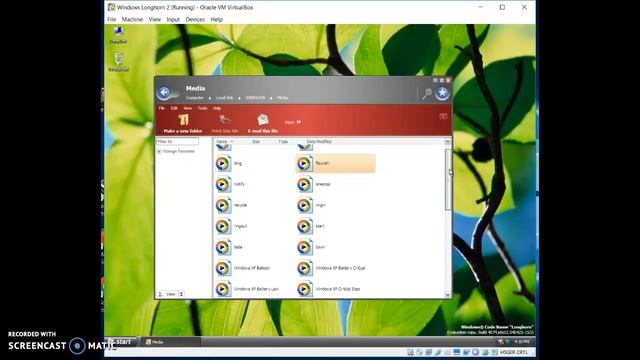
Task: Click the file list scroll up arrow
Action: [x=448, y=141]
